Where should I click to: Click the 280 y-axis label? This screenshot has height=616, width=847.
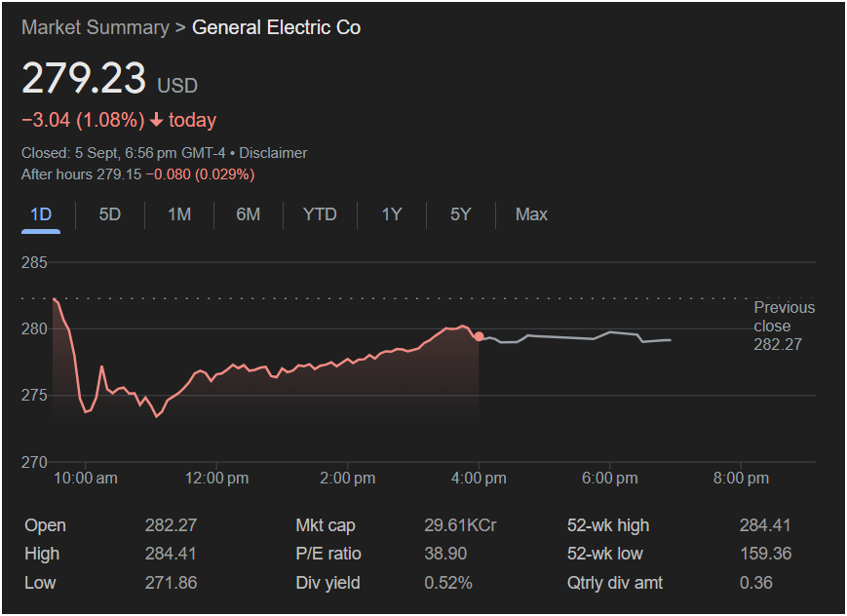click(34, 328)
